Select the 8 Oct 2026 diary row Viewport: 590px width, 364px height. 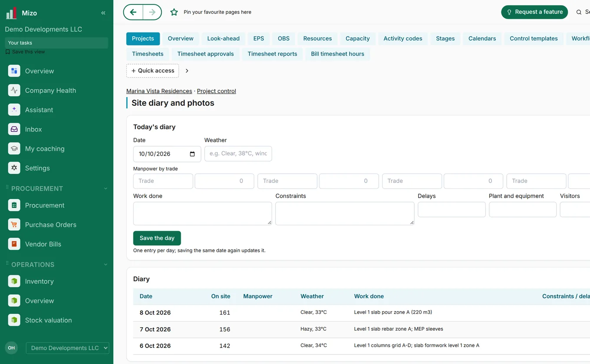361,313
